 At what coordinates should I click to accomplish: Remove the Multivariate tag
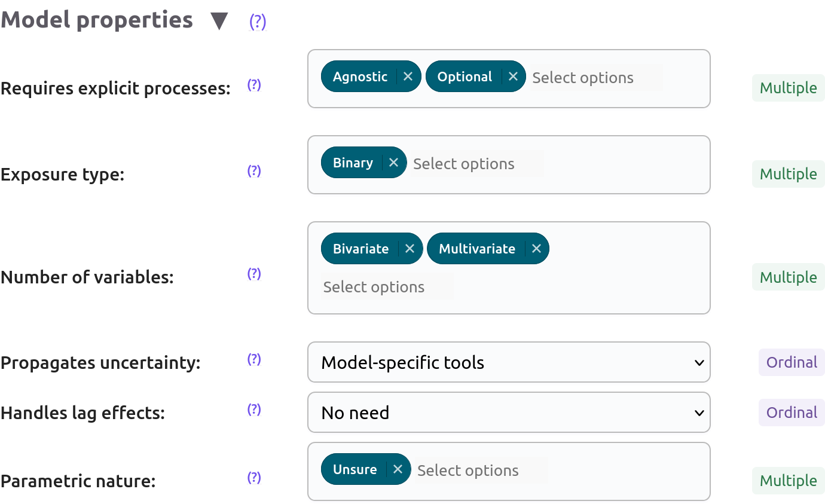pyautogui.click(x=536, y=249)
